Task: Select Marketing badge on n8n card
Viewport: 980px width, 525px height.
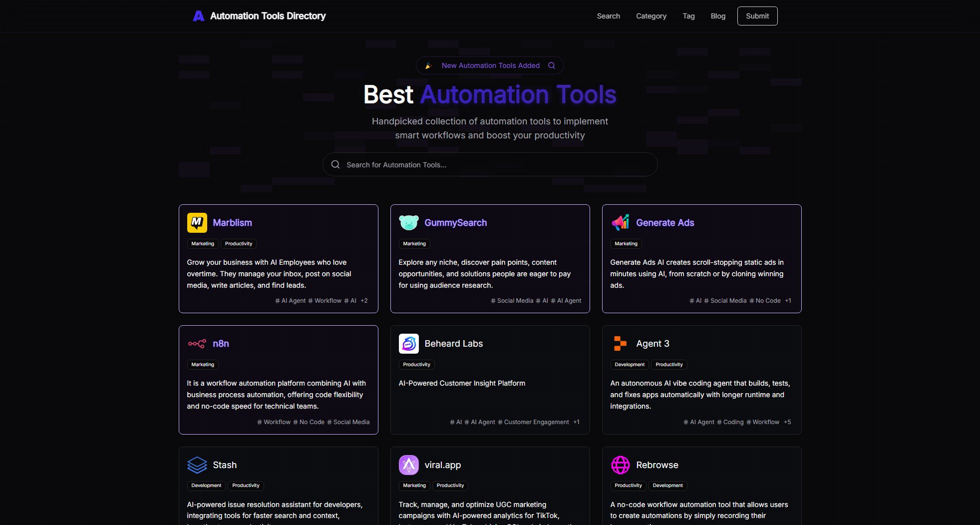Action: pos(203,365)
